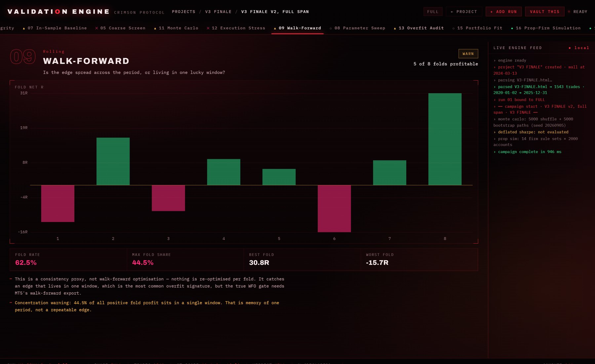
Task: Click the WORST FOLD -15.7R value
Action: [x=377, y=263]
